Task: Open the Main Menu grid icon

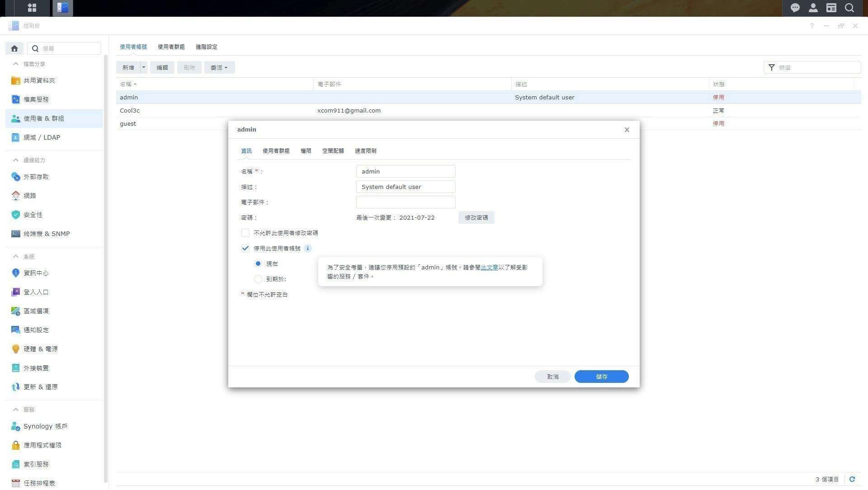Action: (x=32, y=8)
